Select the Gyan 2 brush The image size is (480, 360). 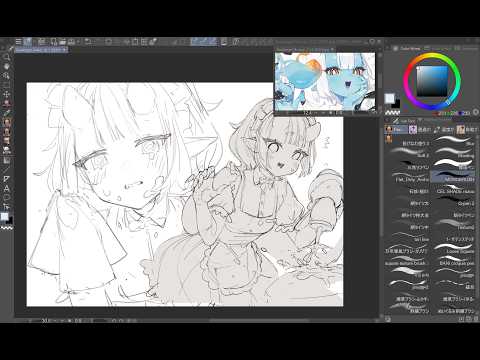454,201
